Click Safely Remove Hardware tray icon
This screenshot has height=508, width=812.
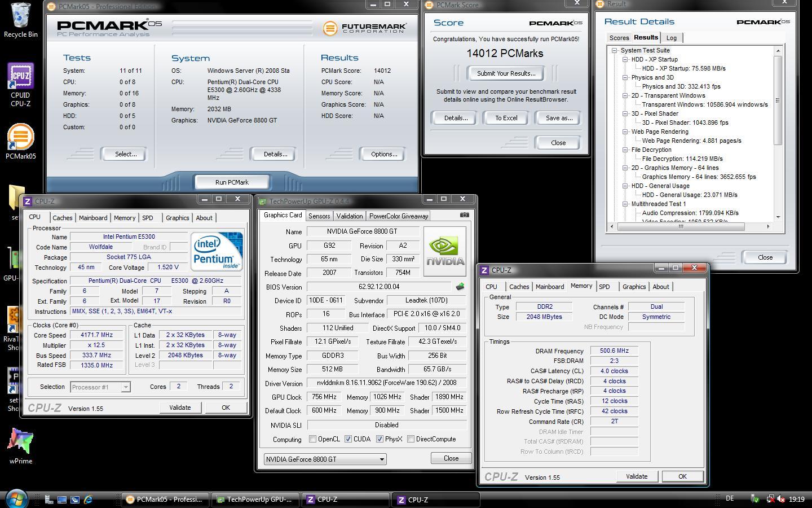pos(754,499)
